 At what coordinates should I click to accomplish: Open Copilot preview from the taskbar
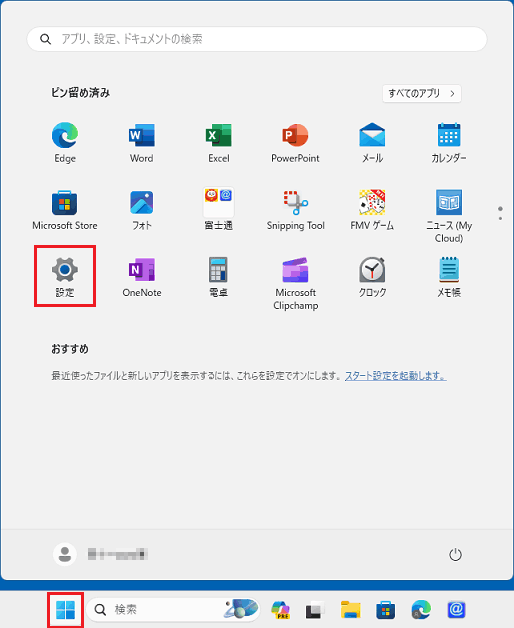pyautogui.click(x=280, y=610)
